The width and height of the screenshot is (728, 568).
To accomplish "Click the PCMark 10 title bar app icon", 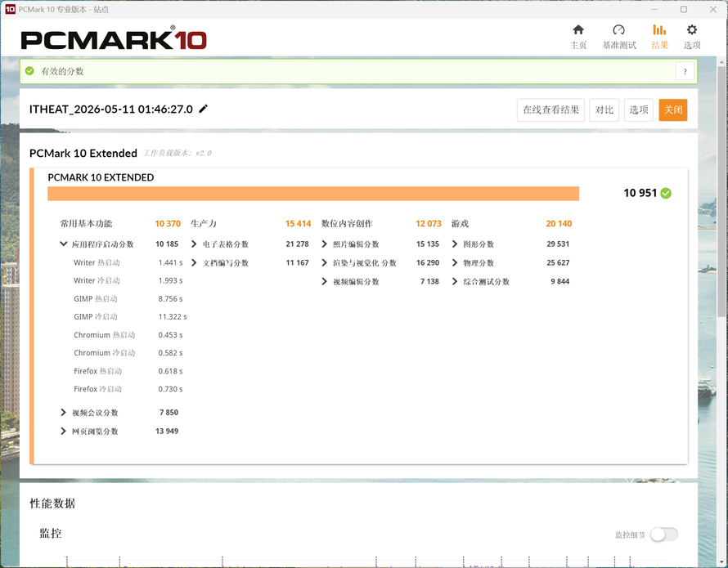I will tap(10, 9).
